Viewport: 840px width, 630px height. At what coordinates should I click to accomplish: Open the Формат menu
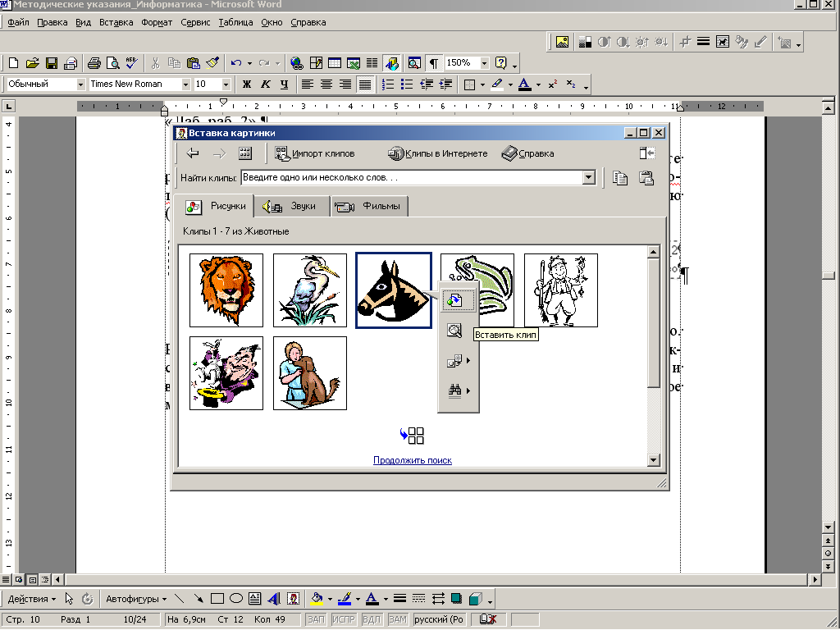tap(157, 22)
